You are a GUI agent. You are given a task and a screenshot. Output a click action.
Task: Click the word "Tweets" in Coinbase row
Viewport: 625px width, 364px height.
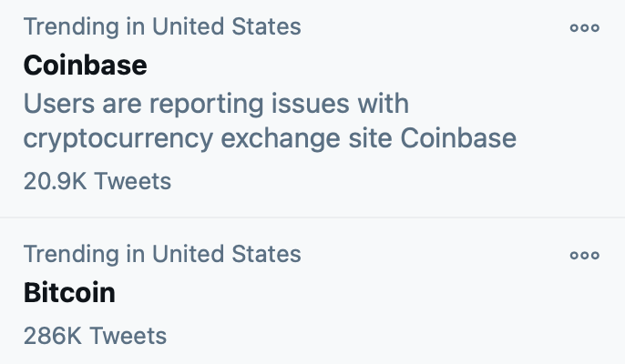[133, 181]
